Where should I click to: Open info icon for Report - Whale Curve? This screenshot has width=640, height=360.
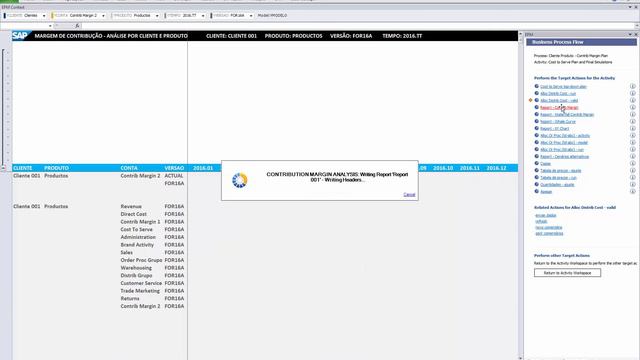pos(632,121)
